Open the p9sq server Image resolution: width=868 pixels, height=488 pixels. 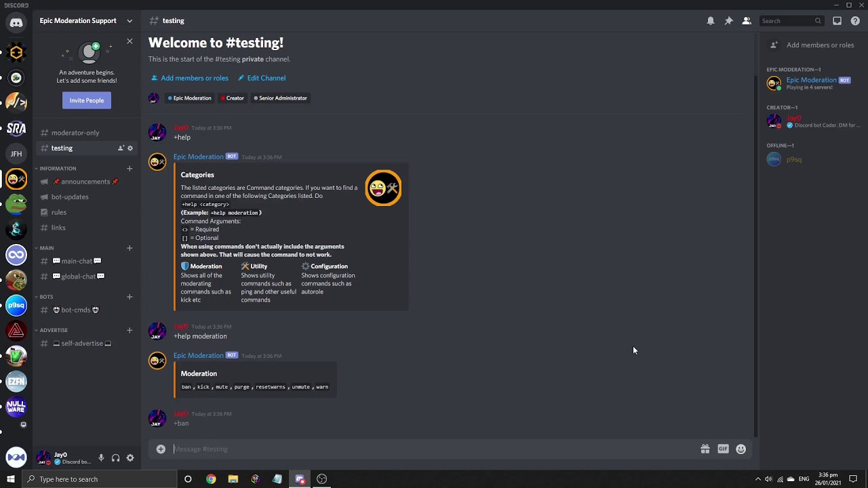pos(16,306)
